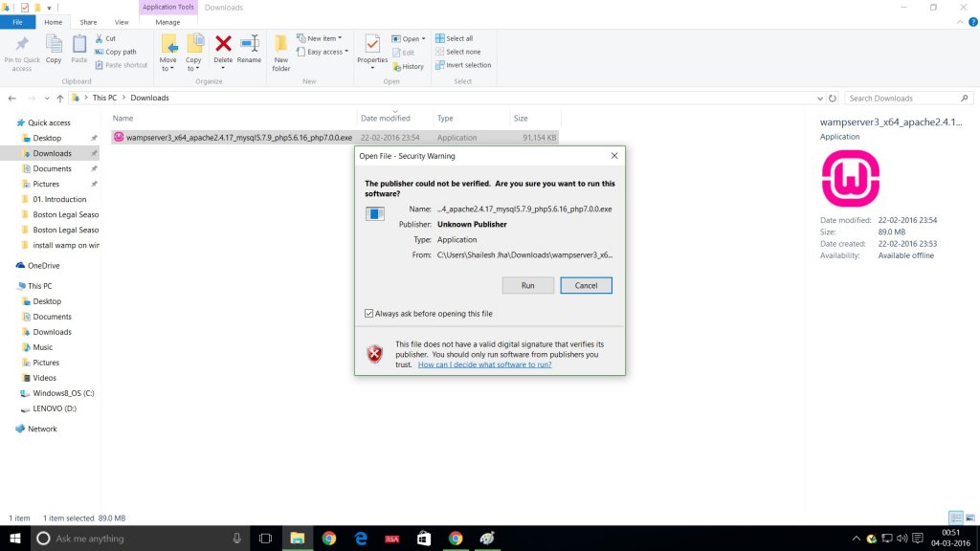Select Downloads under Quick access
This screenshot has width=980, height=551.
52,153
